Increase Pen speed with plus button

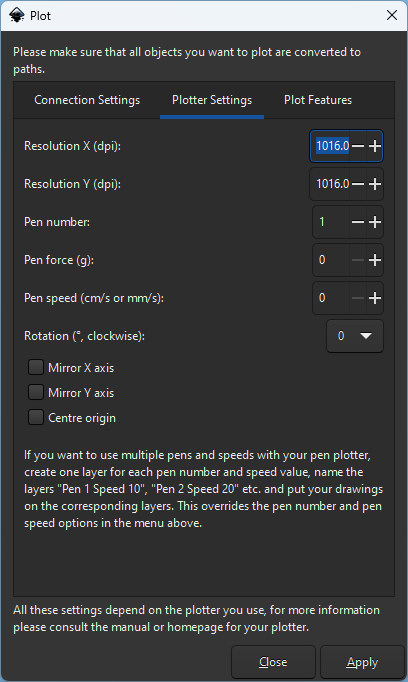coord(375,298)
